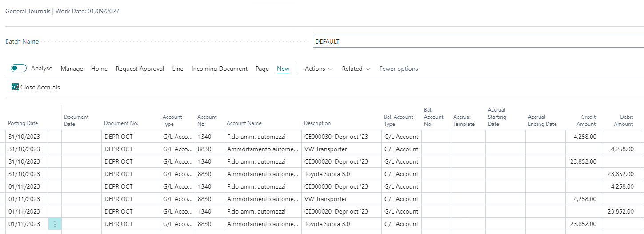Click the Close Accruals label text
This screenshot has width=644, height=234.
pyautogui.click(x=40, y=87)
